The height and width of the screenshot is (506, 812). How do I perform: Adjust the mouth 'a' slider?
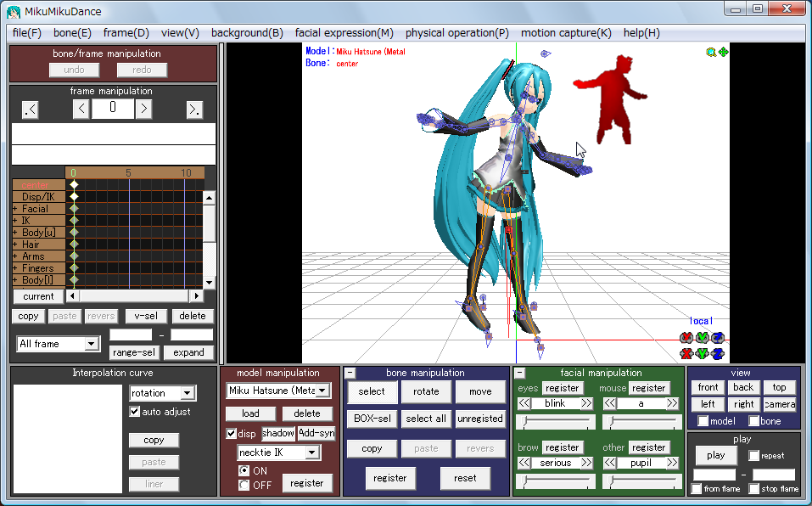(x=641, y=422)
